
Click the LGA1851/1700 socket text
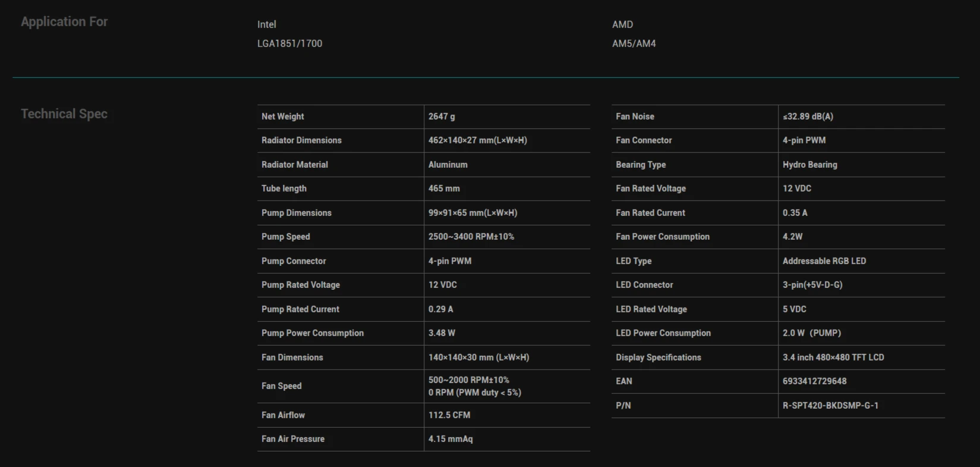tap(290, 43)
